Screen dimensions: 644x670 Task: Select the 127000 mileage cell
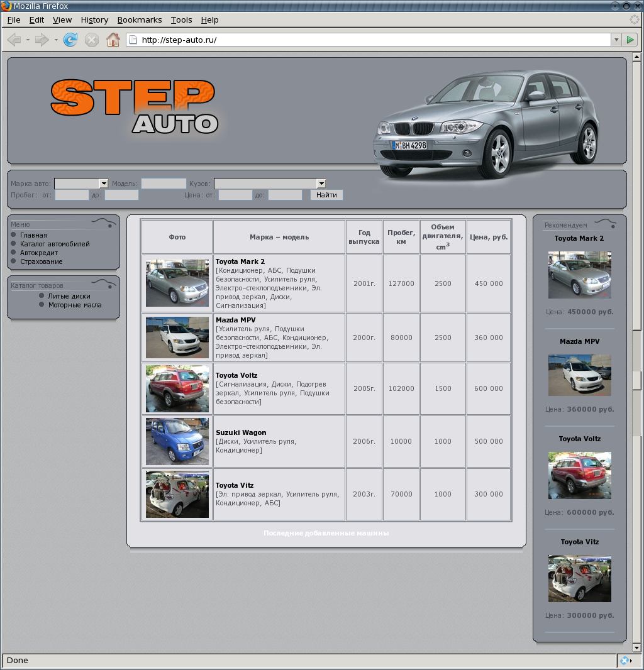click(401, 283)
